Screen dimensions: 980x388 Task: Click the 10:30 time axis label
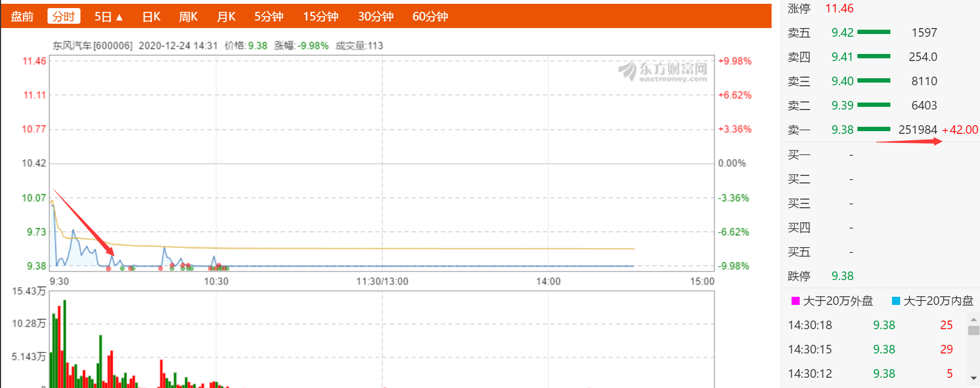click(216, 281)
